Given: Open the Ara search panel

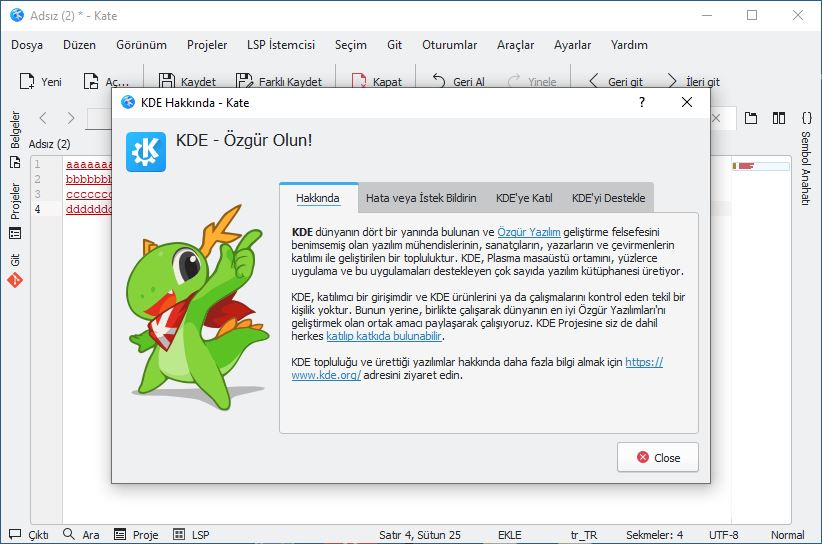Looking at the screenshot, I should (x=81, y=535).
